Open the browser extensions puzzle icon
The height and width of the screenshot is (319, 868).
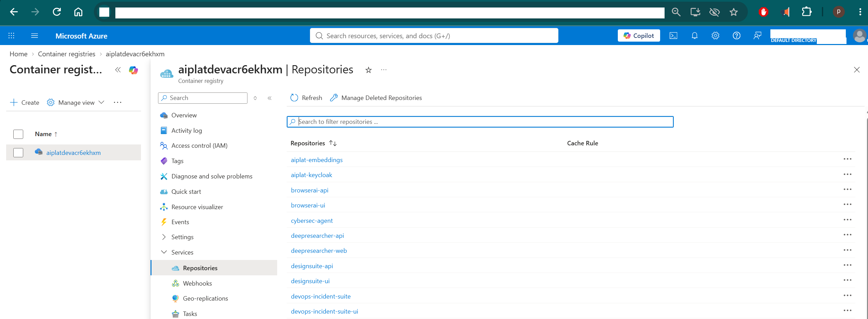point(807,12)
